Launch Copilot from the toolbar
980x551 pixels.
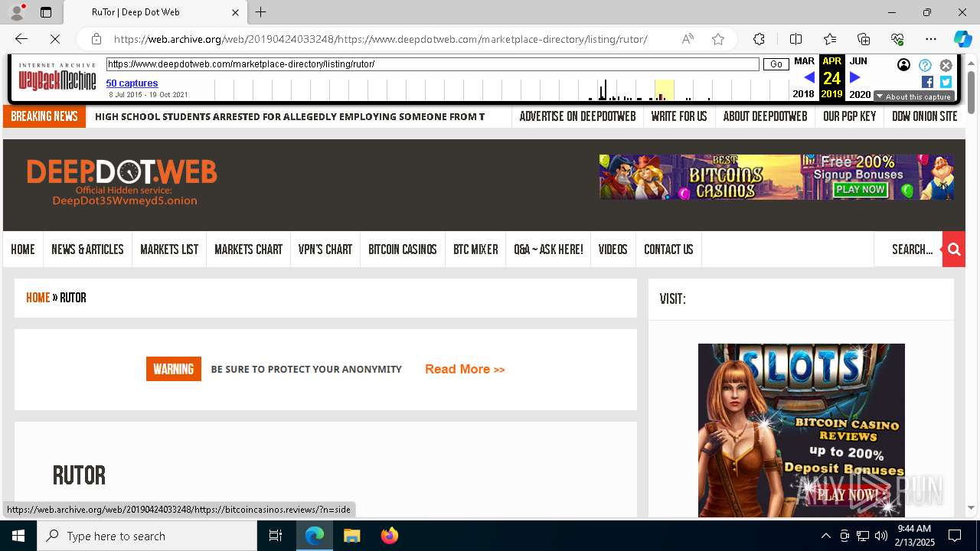point(962,39)
